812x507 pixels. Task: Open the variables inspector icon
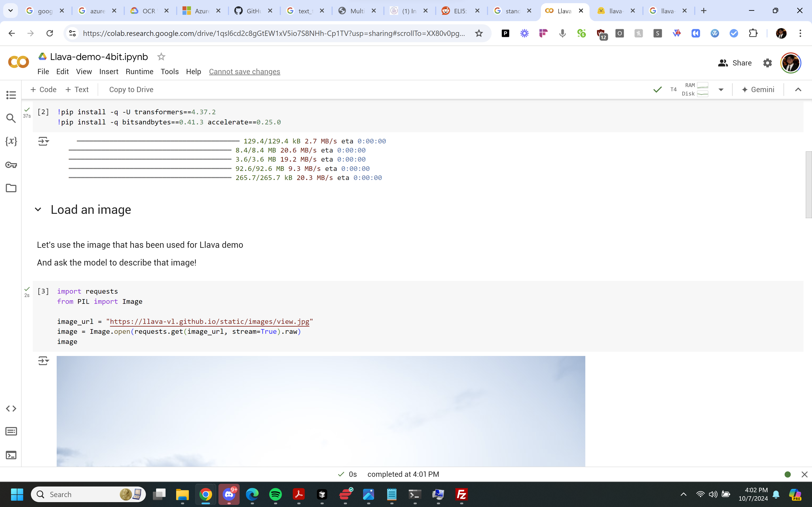(x=11, y=141)
